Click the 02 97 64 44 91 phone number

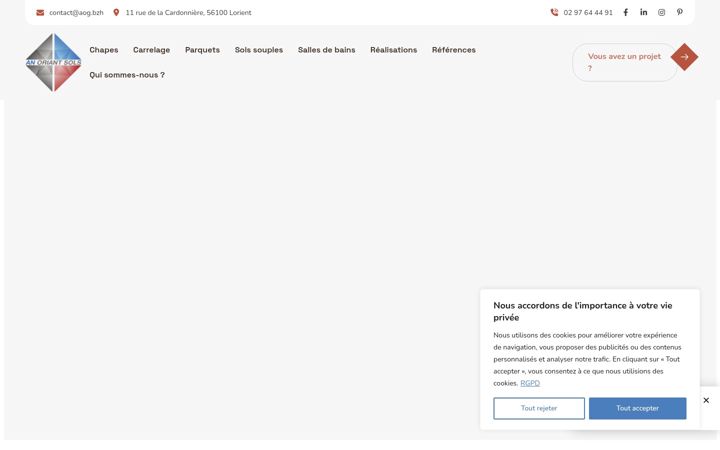point(588,12)
